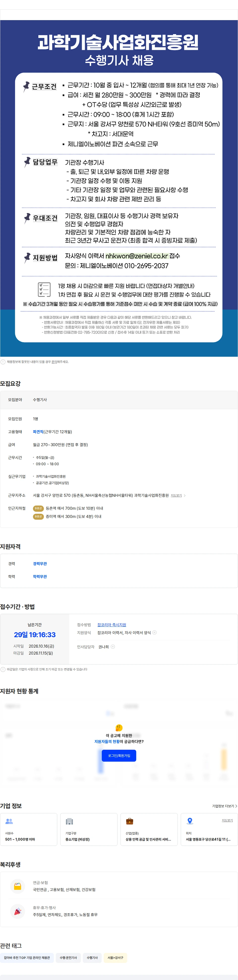Click the info icon beside 채용정보에 잘못된 내용이
The image size is (238, 980).
click(3, 362)
